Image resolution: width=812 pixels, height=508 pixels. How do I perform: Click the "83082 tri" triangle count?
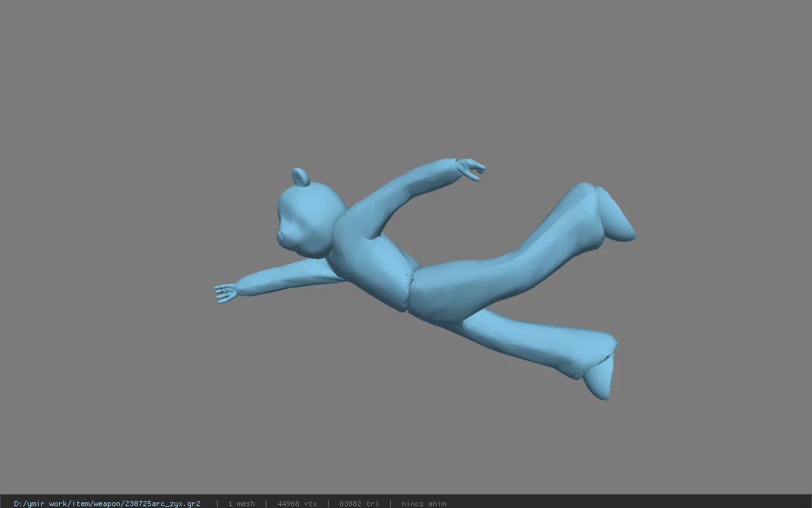click(x=359, y=504)
